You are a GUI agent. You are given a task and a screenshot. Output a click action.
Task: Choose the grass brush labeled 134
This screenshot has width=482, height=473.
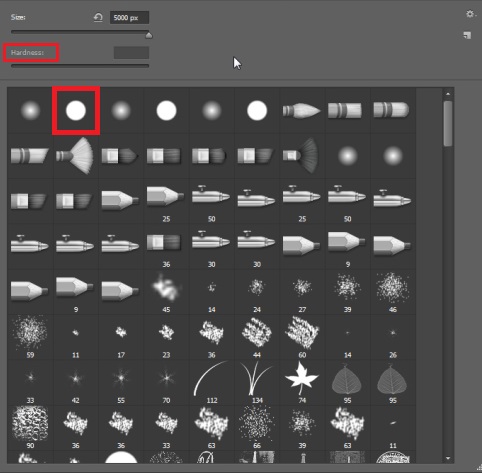click(x=256, y=382)
